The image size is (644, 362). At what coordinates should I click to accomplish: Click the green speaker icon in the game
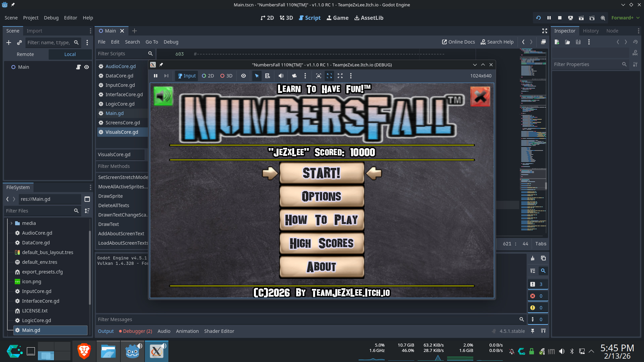(x=163, y=96)
